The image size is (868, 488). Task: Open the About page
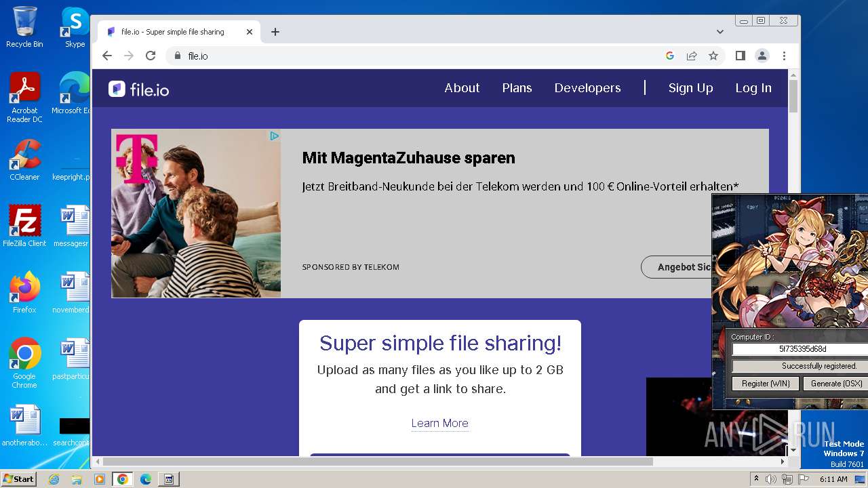coord(462,88)
